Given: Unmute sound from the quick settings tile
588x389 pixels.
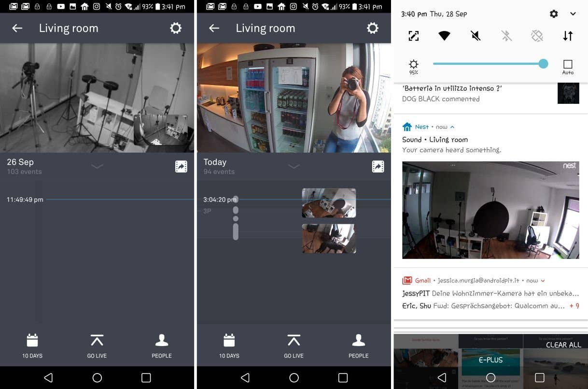Looking at the screenshot, I should coord(475,36).
